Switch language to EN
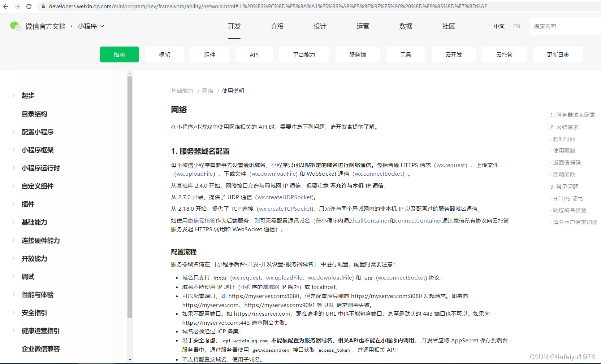601x364 pixels. click(x=517, y=26)
